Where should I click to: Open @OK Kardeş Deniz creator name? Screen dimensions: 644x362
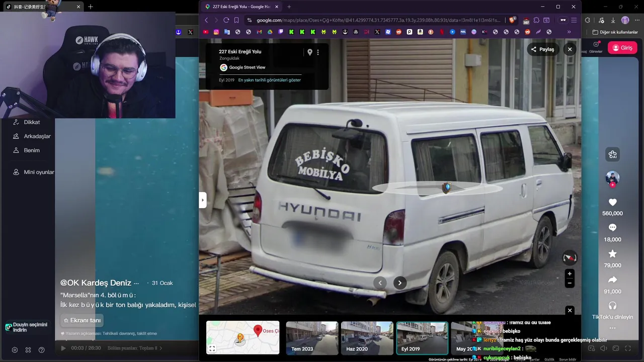pyautogui.click(x=96, y=283)
